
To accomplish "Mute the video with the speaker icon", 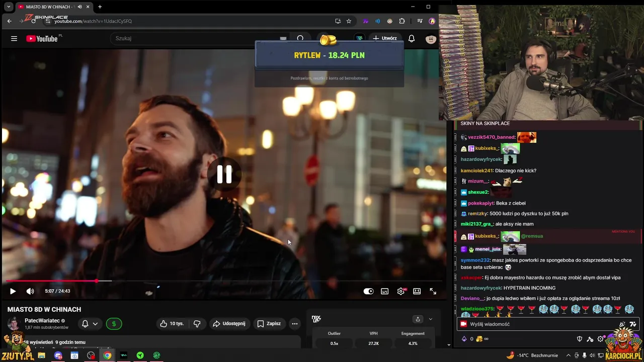I will click(x=30, y=291).
